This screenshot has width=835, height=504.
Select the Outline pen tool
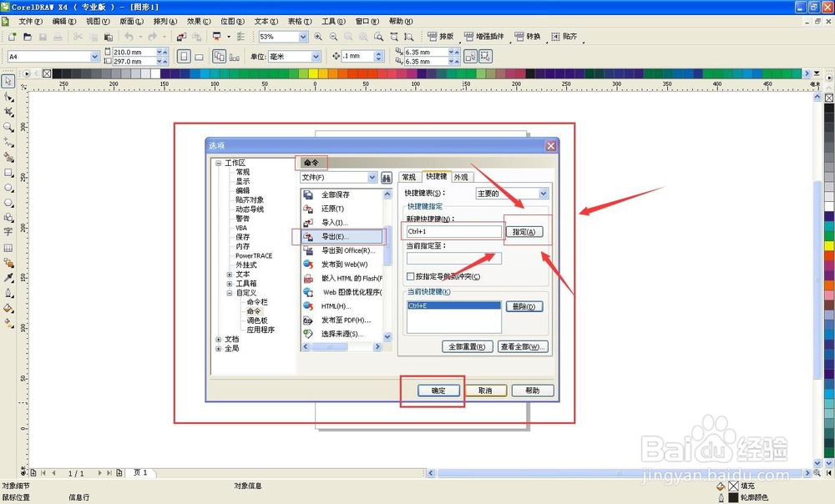[8, 293]
